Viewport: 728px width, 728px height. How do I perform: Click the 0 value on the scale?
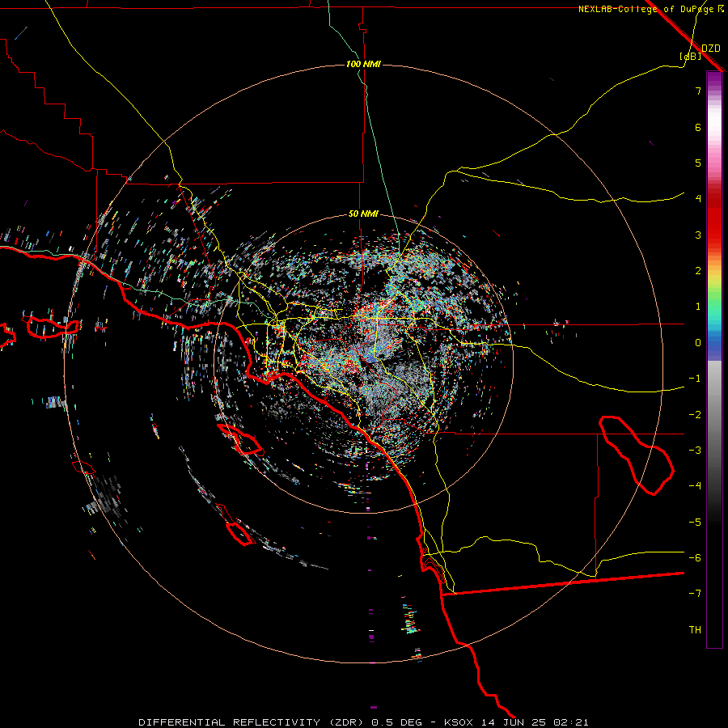[x=698, y=343]
